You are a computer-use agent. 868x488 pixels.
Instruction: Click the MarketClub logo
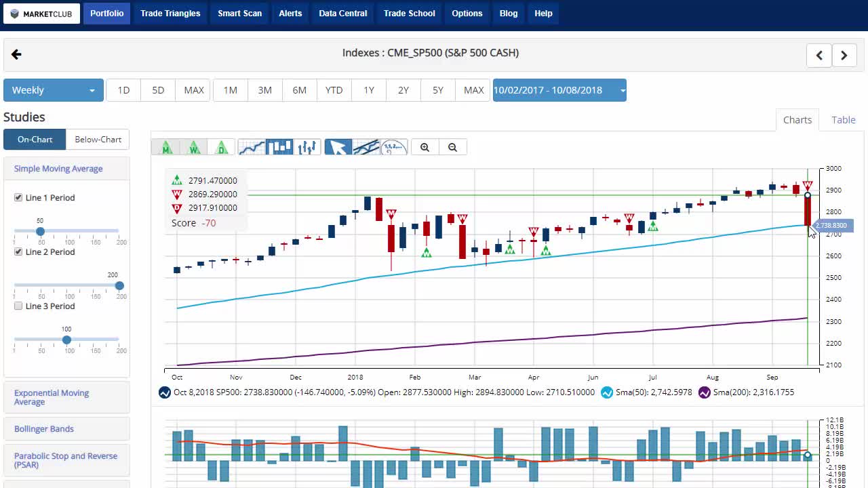click(42, 14)
